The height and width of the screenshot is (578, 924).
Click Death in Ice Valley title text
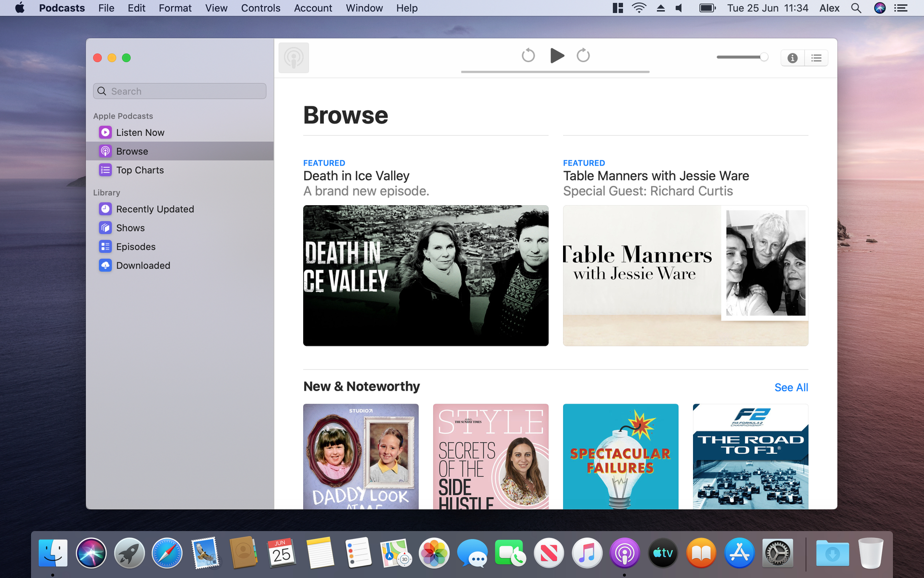click(356, 176)
